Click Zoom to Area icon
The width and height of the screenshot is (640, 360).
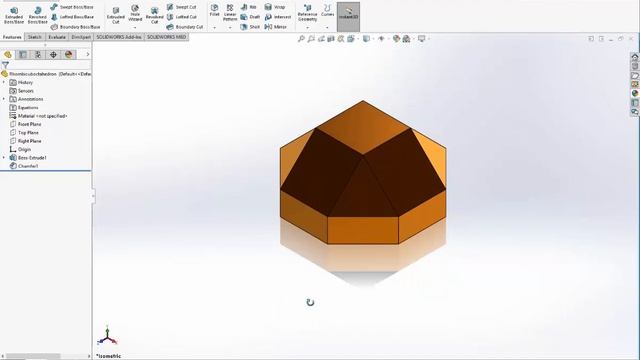(x=311, y=39)
